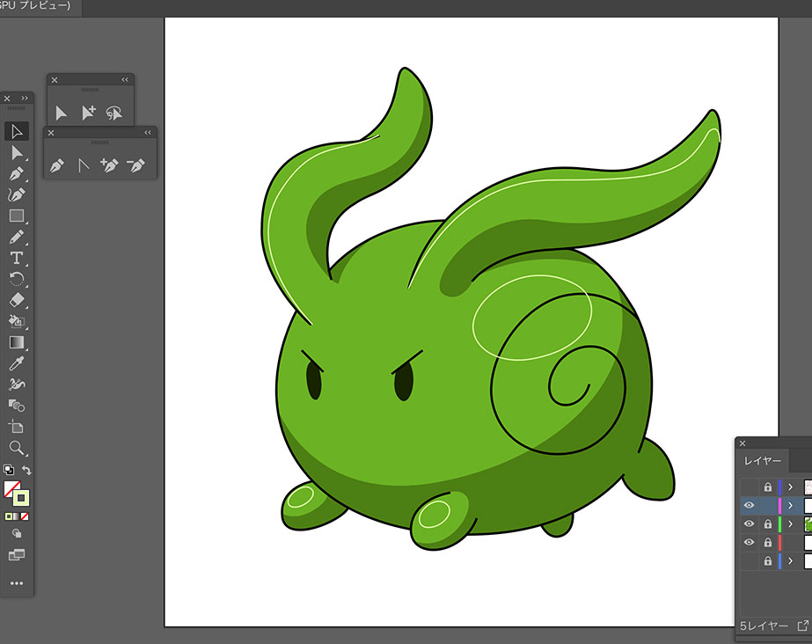Hide the magenta highlighted layer eye
Screen dimensions: 812x644
pos(749,505)
